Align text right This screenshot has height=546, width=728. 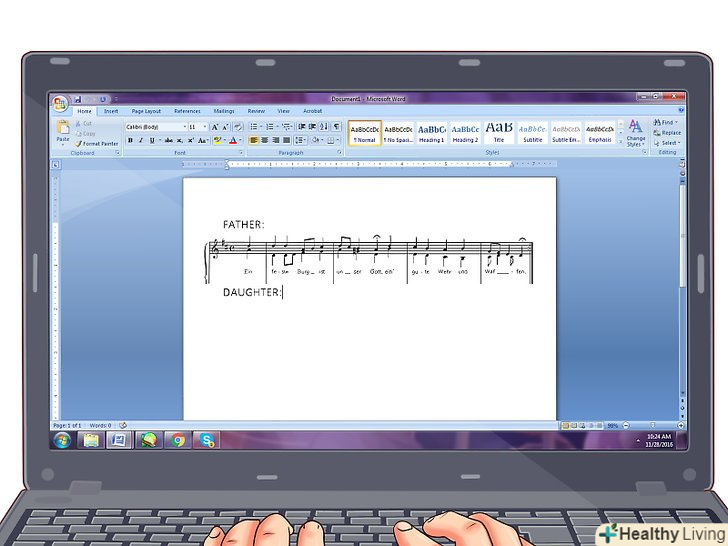(276, 140)
